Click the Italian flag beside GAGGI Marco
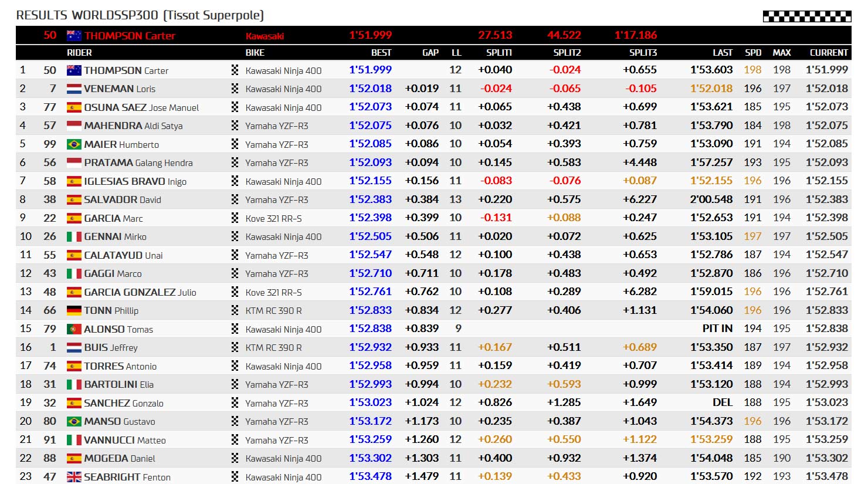 74,273
